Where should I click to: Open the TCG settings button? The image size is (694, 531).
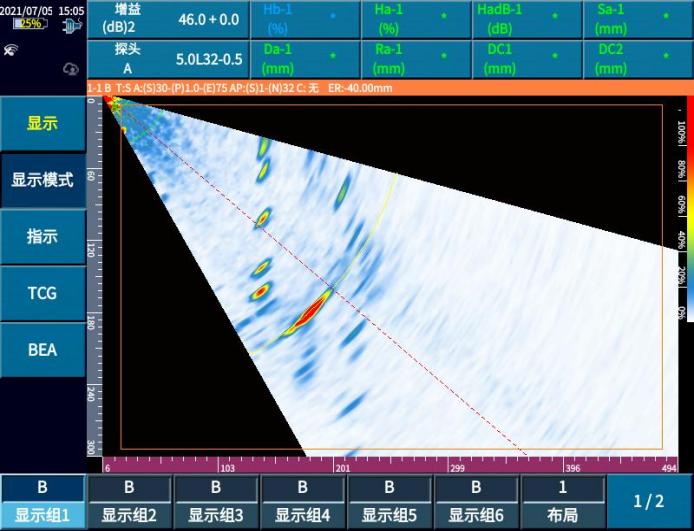[42, 293]
